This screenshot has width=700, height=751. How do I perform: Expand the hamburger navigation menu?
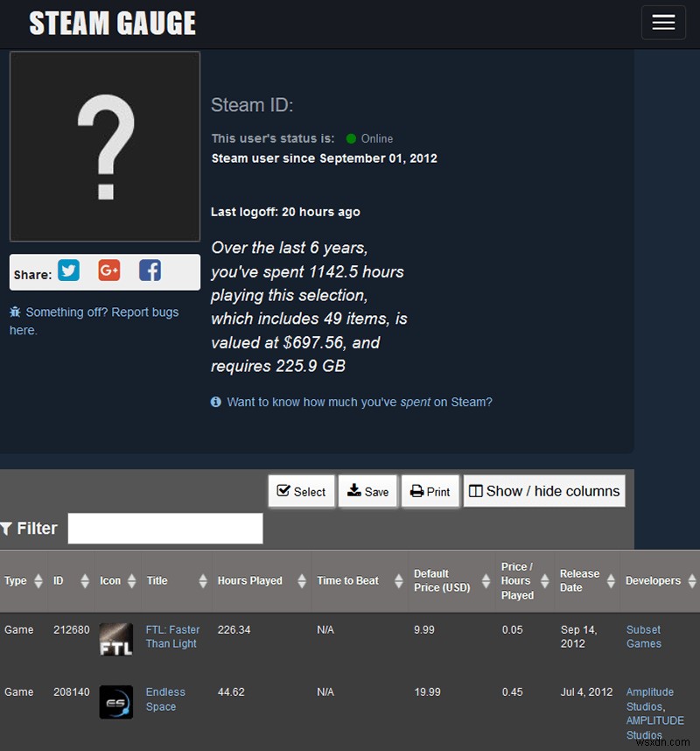click(x=663, y=23)
